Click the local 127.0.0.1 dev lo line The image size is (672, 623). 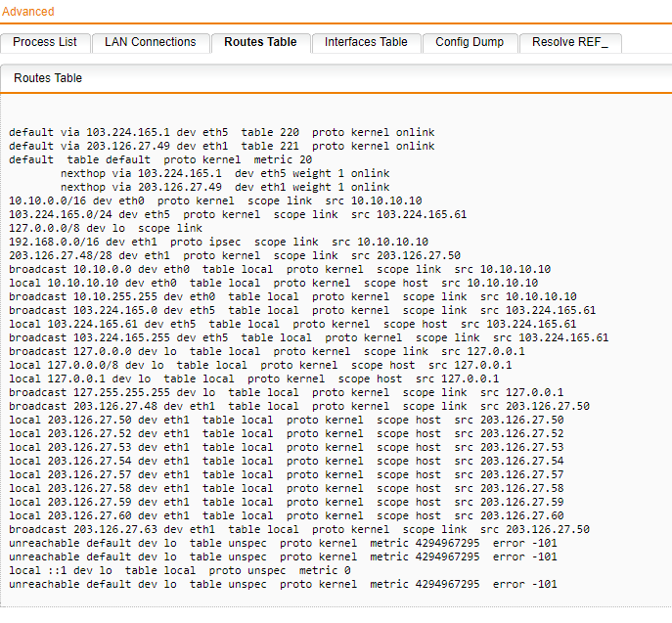tap(253, 379)
